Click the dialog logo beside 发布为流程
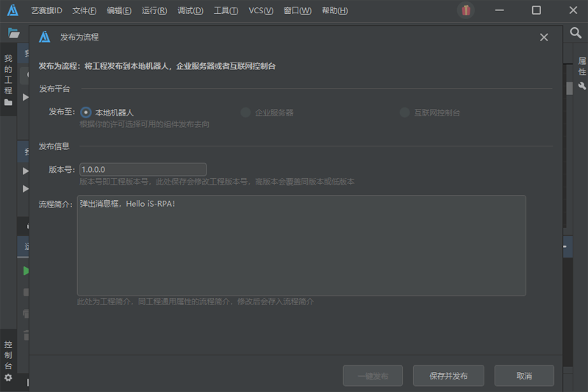Screen dimensions: 588x392 point(45,37)
